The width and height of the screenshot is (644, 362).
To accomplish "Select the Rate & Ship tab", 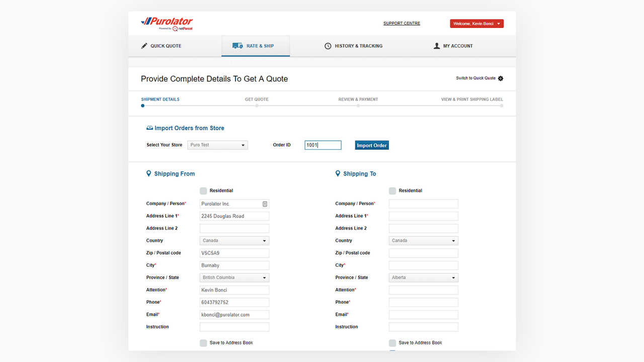I will (x=256, y=46).
